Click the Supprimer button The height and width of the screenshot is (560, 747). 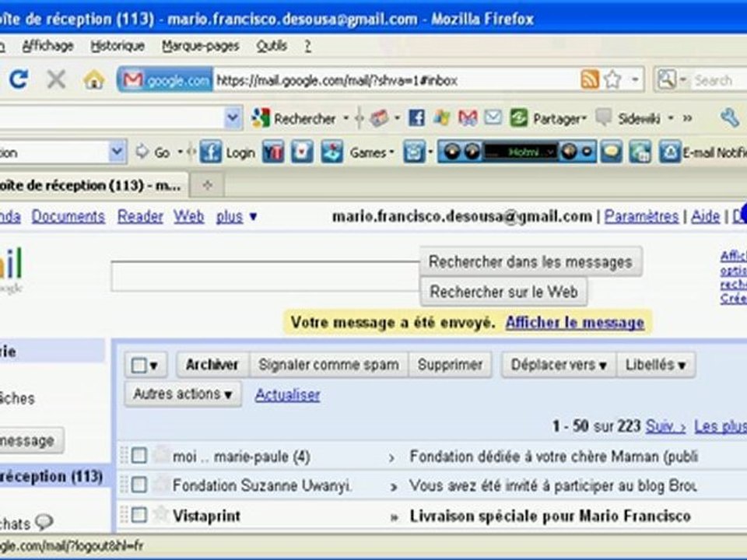pyautogui.click(x=450, y=365)
